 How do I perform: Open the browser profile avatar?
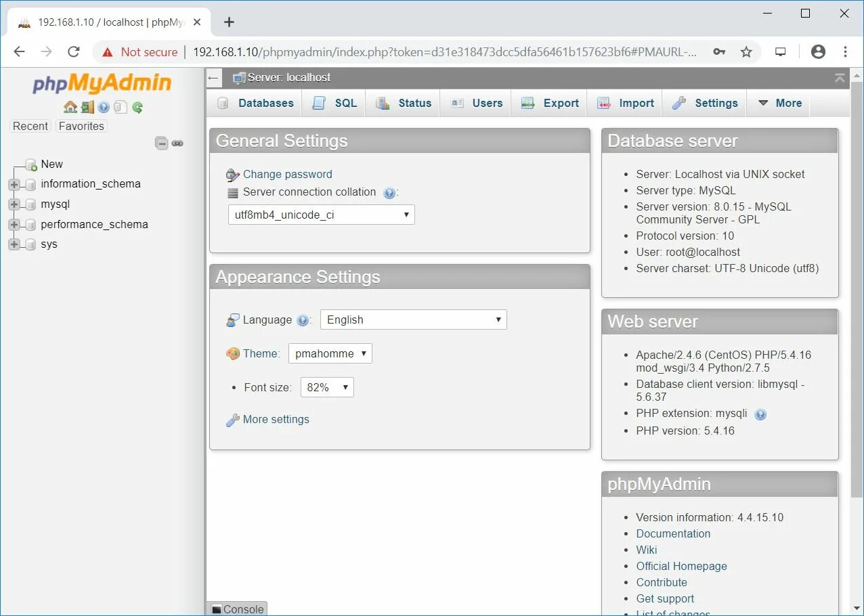point(818,51)
